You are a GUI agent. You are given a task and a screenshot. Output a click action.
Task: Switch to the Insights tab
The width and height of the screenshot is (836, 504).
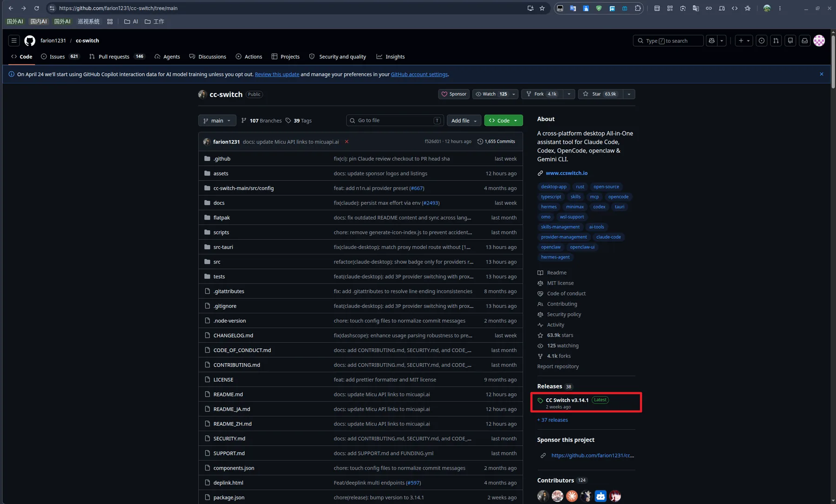pos(391,57)
